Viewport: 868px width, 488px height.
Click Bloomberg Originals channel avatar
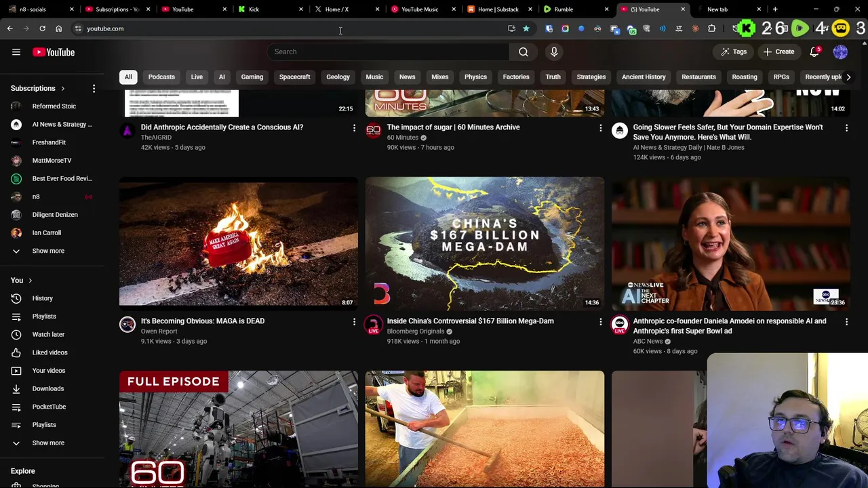[374, 325]
